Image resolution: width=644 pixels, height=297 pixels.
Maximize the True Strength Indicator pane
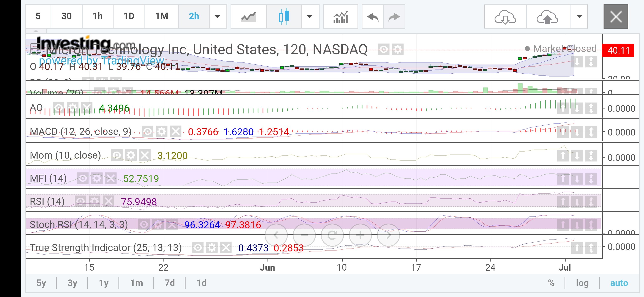point(591,248)
